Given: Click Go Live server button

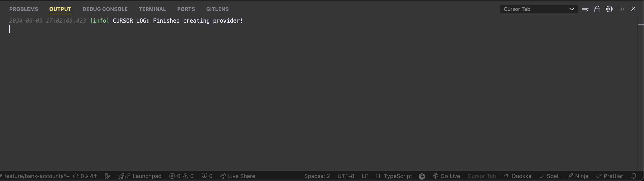Looking at the screenshot, I should point(446,176).
